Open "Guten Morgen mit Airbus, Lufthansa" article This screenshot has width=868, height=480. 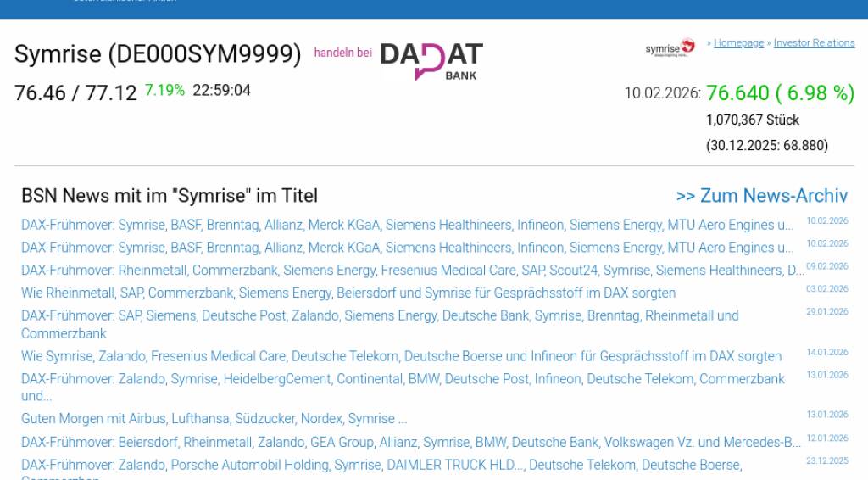click(214, 419)
